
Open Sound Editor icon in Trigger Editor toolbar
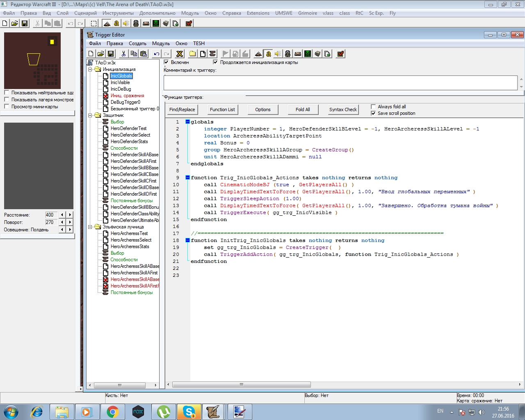click(278, 54)
